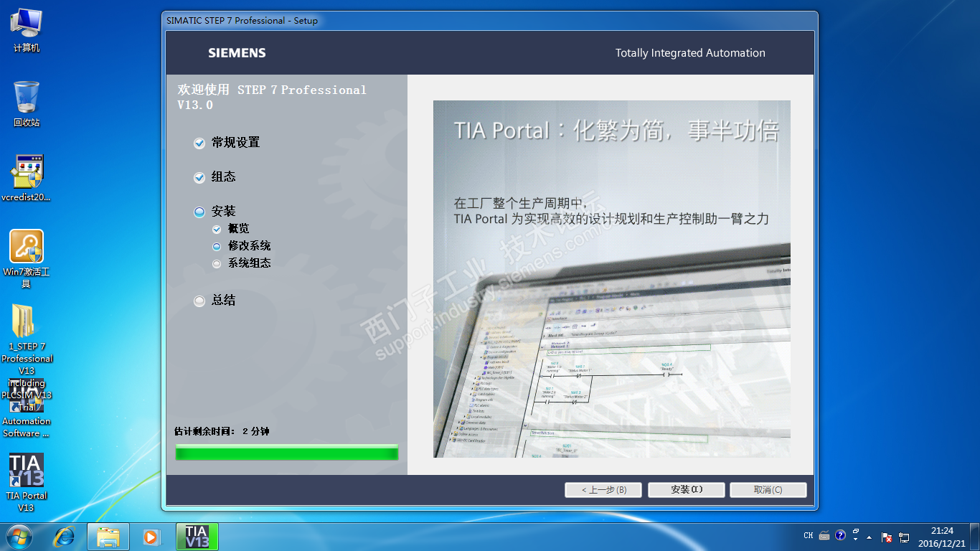Click the CH input language indicator
The width and height of the screenshot is (980, 551).
pyautogui.click(x=809, y=536)
